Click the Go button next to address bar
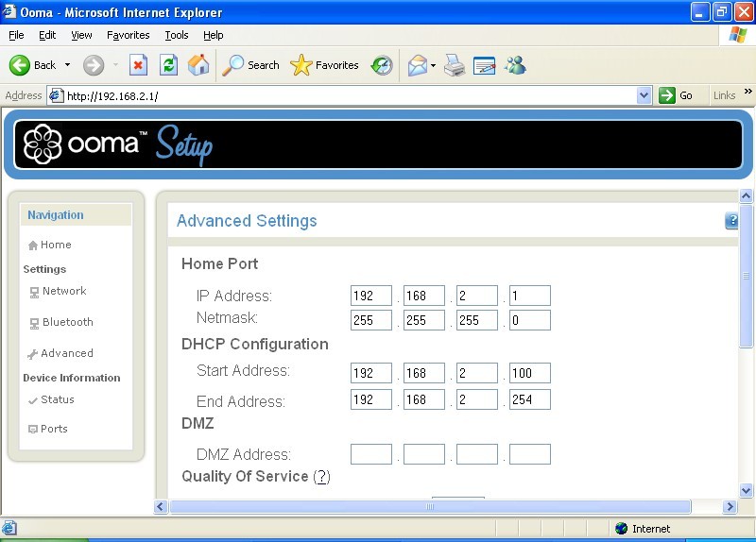 677,95
